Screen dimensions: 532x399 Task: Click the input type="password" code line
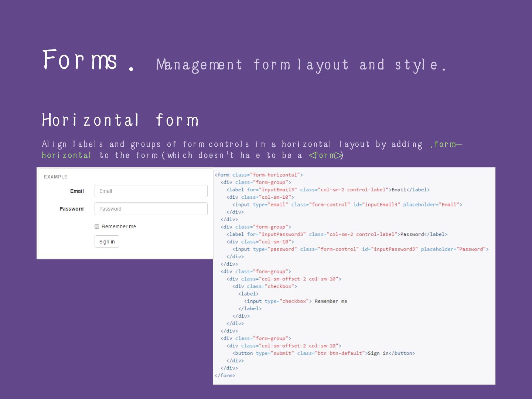click(361, 249)
